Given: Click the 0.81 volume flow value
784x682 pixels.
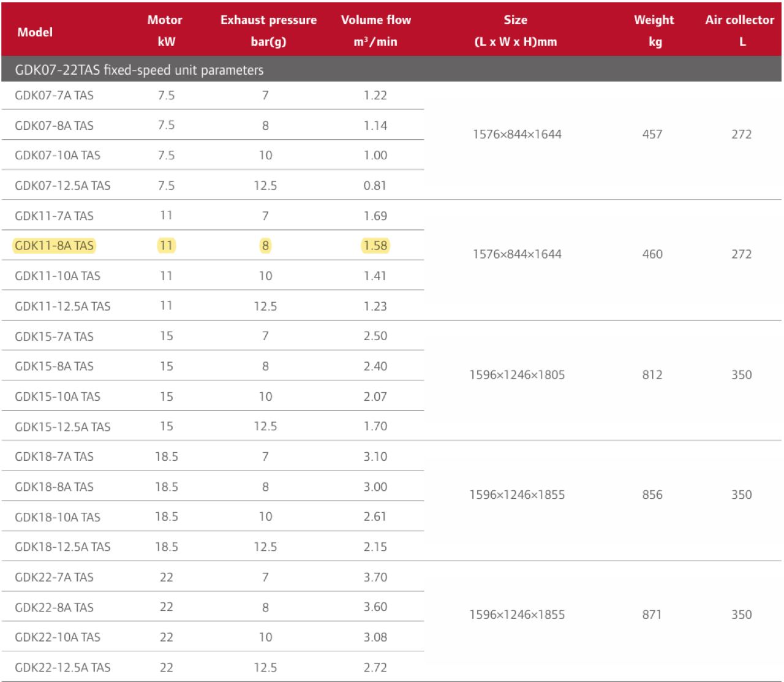Looking at the screenshot, I should pos(375,186).
